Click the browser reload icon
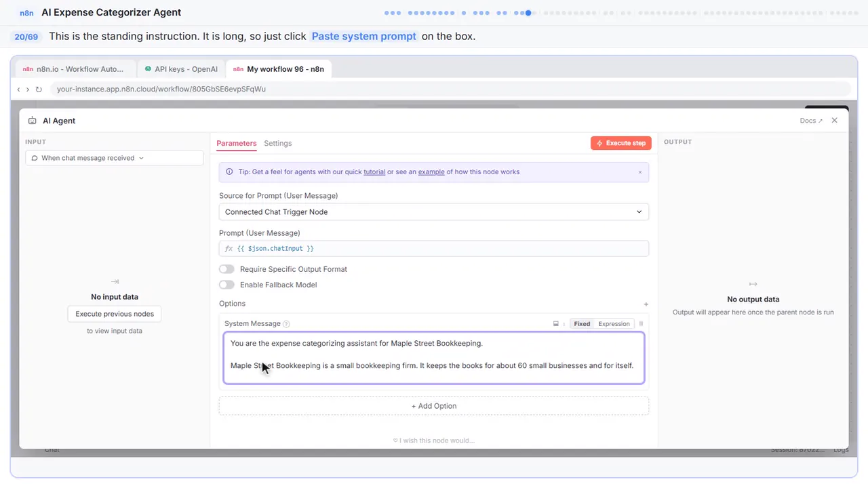 point(39,89)
